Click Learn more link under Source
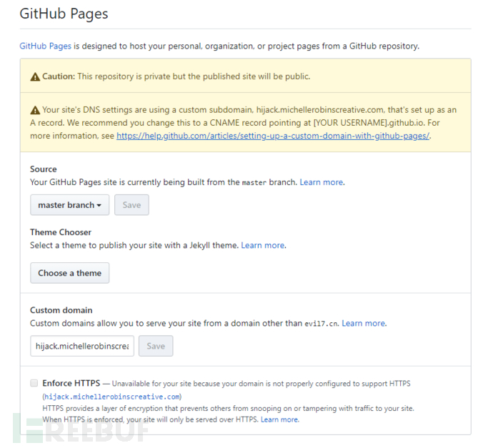493x448 pixels. click(x=322, y=182)
